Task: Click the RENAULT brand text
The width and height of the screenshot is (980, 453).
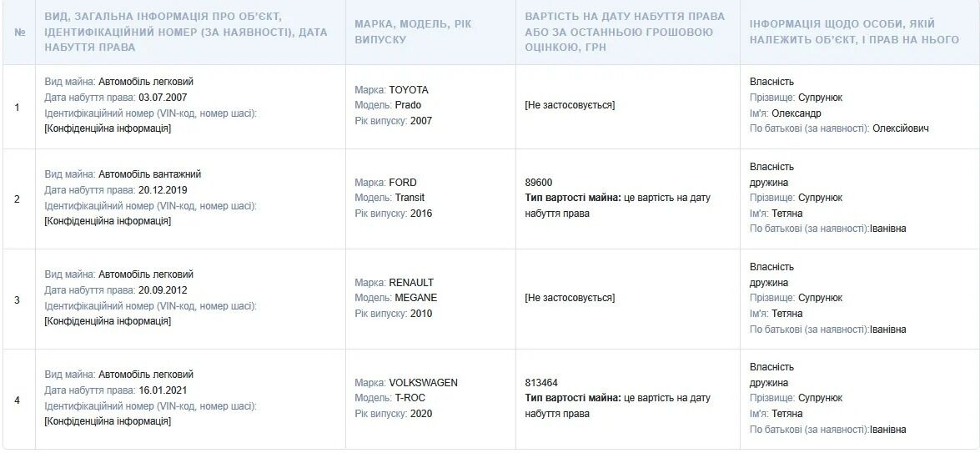Action: 411,283
